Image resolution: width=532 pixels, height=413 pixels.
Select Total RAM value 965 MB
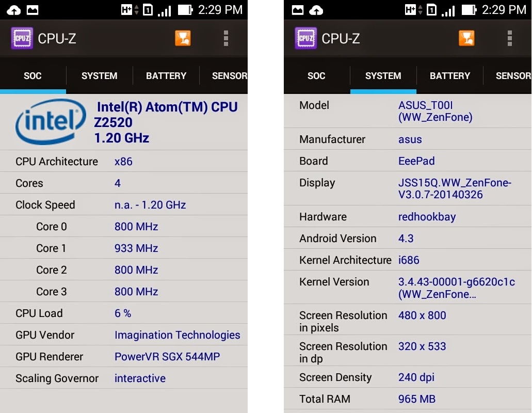click(x=417, y=399)
